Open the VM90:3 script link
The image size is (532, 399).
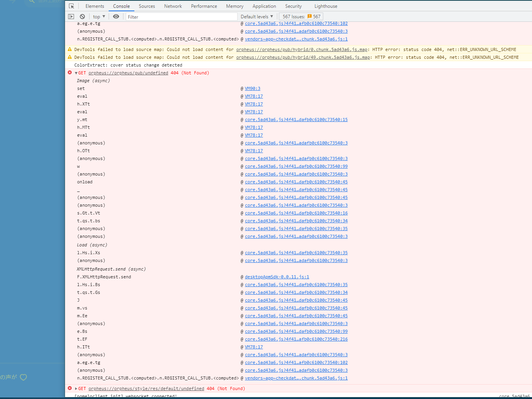tap(252, 88)
